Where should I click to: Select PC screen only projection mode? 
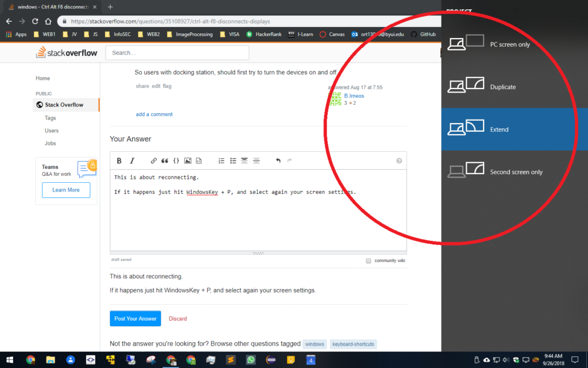point(509,44)
